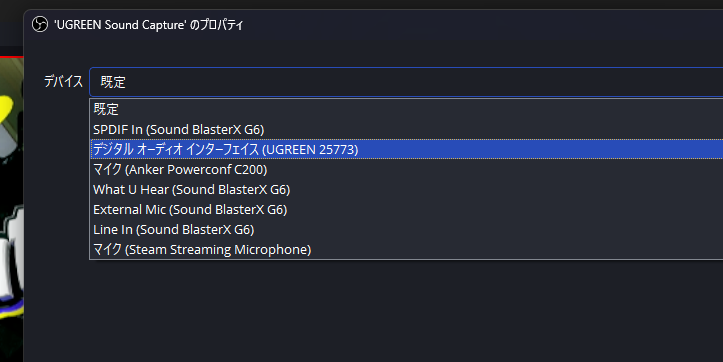Choose SPDIF In (Sound BlasterX G6)

406,130
